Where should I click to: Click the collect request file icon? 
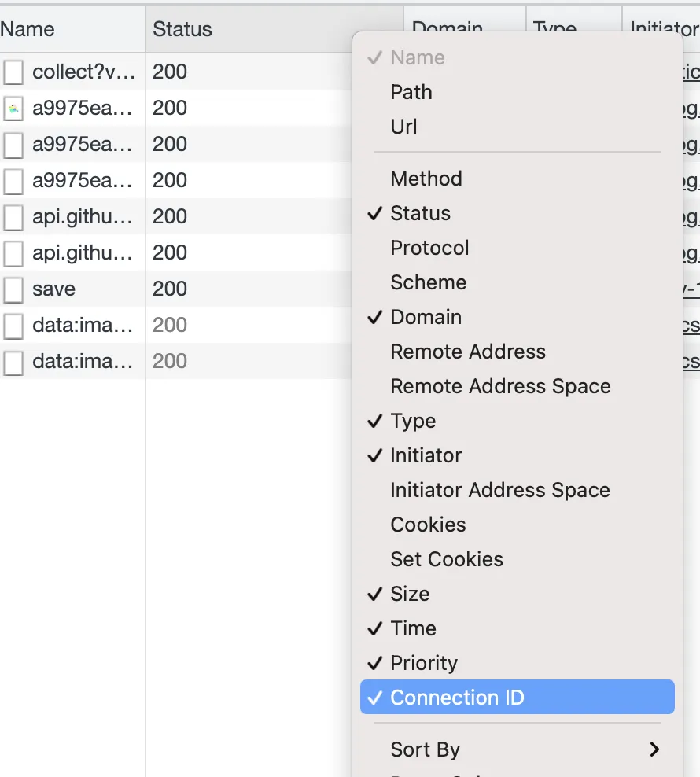(13, 72)
